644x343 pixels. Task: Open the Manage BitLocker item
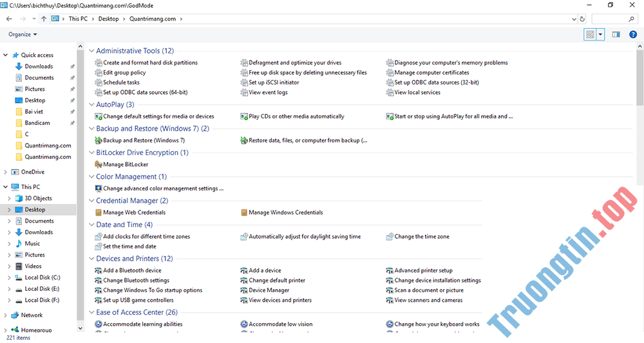pos(125,165)
